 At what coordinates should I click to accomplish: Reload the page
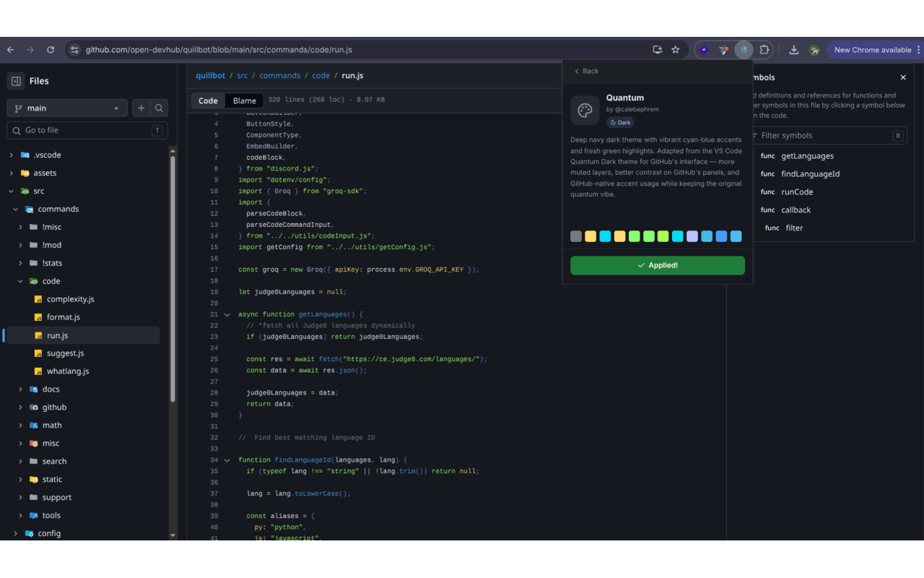(51, 50)
